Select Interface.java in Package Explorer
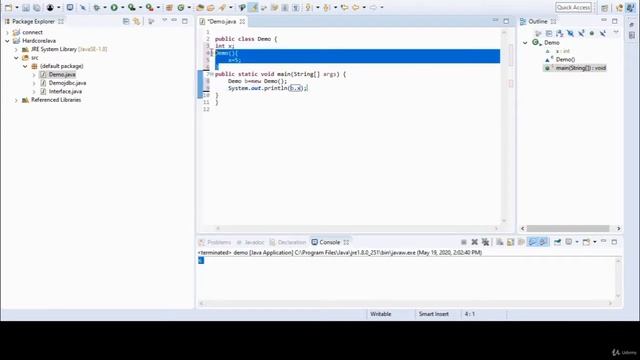 (x=65, y=91)
